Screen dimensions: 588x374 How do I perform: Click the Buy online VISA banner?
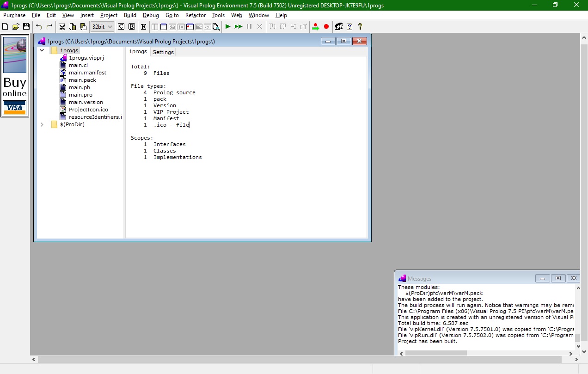pos(15,76)
